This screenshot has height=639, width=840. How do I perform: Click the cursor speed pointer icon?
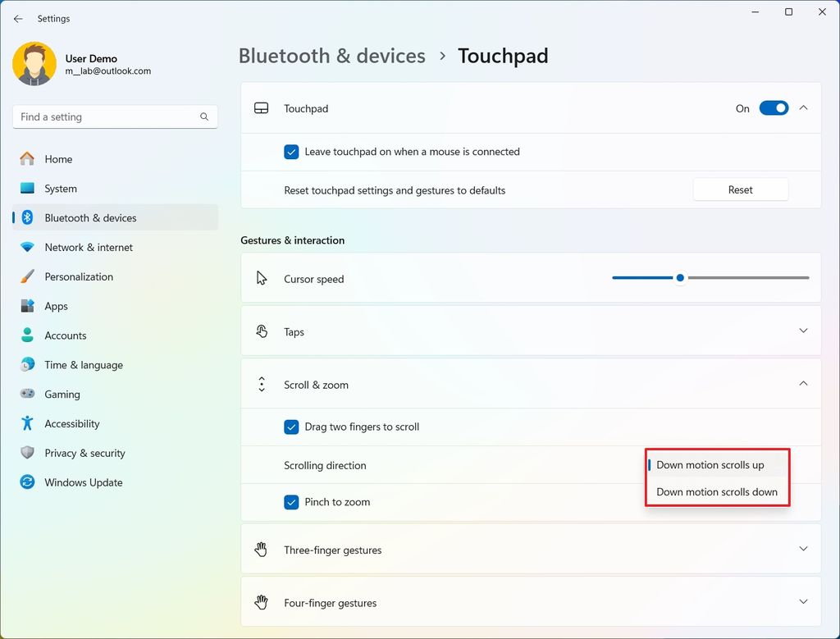click(x=262, y=278)
